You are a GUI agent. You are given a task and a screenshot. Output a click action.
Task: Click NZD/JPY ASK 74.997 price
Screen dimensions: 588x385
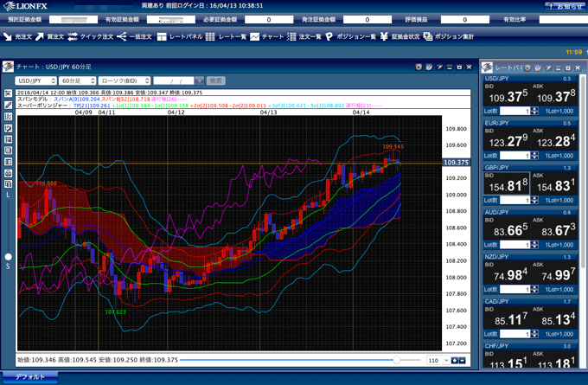(x=554, y=273)
